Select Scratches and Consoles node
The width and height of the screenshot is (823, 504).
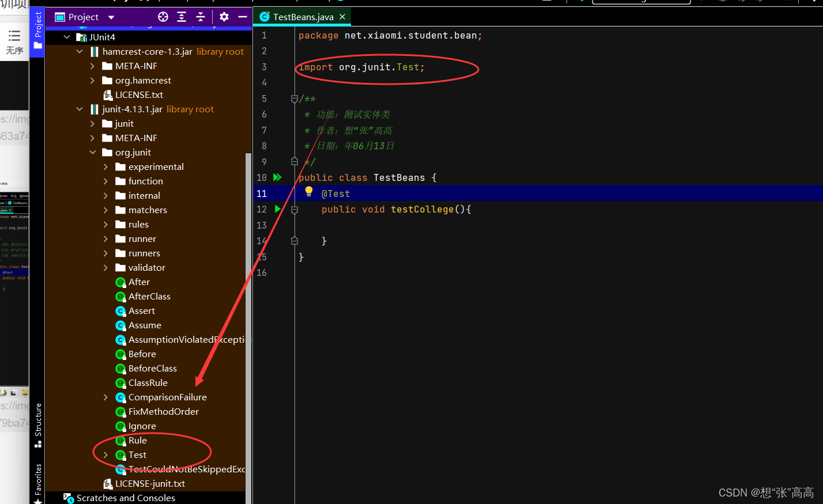pyautogui.click(x=119, y=498)
